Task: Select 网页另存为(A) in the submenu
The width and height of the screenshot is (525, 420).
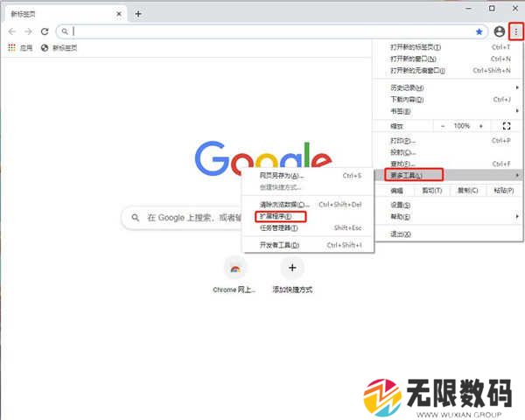Action: click(x=308, y=176)
